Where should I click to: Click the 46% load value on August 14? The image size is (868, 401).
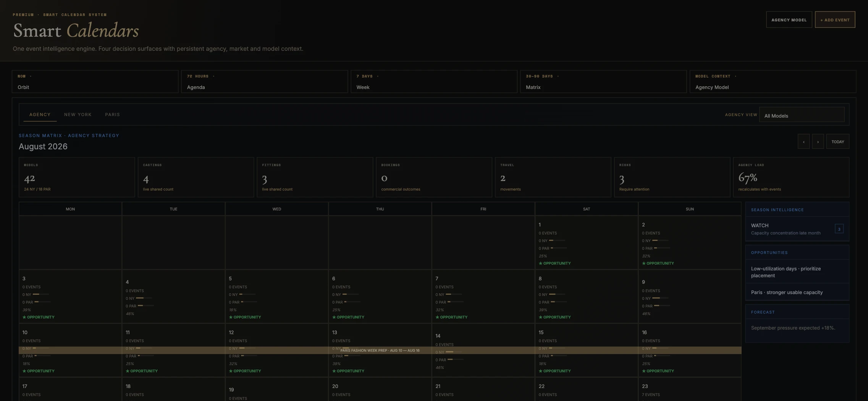coord(440,368)
